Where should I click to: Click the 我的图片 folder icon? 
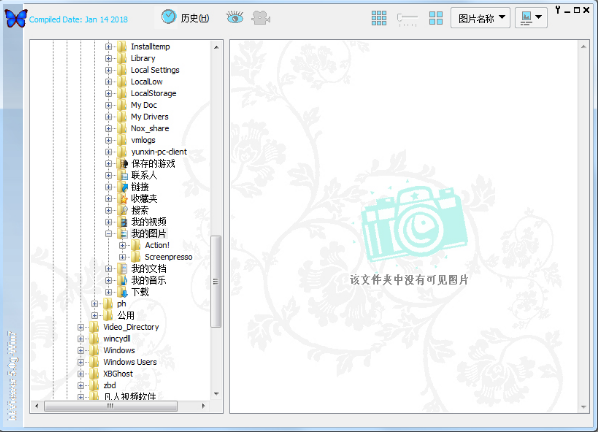coord(123,233)
